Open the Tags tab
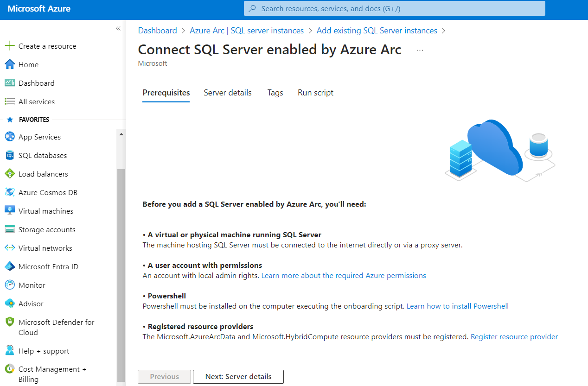The width and height of the screenshot is (588, 386). point(275,93)
